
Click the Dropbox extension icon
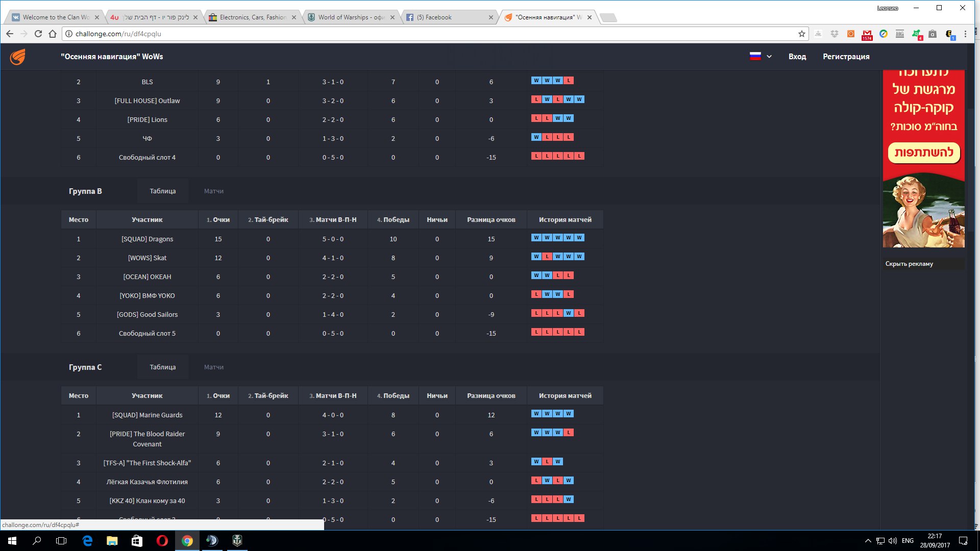pyautogui.click(x=834, y=34)
